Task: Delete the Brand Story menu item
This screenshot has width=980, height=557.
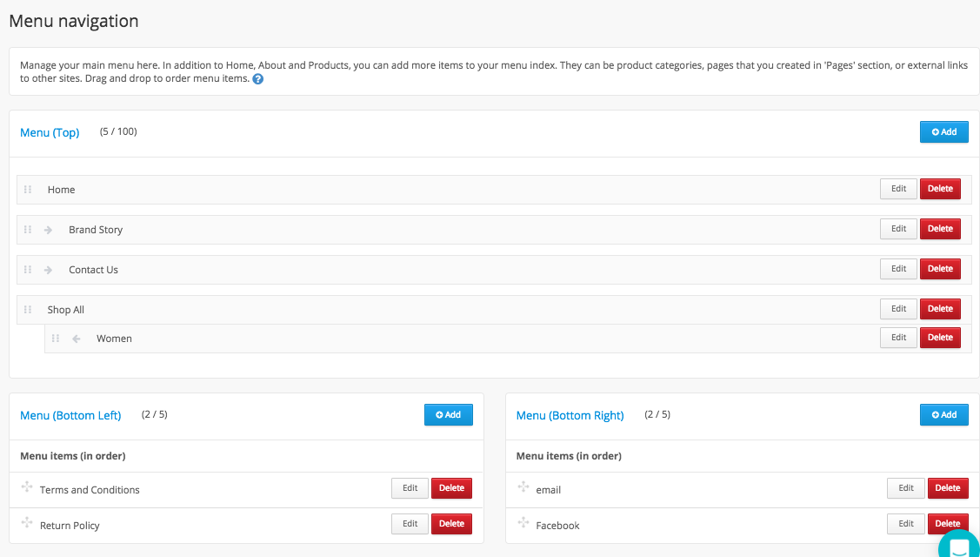Action: click(x=940, y=229)
